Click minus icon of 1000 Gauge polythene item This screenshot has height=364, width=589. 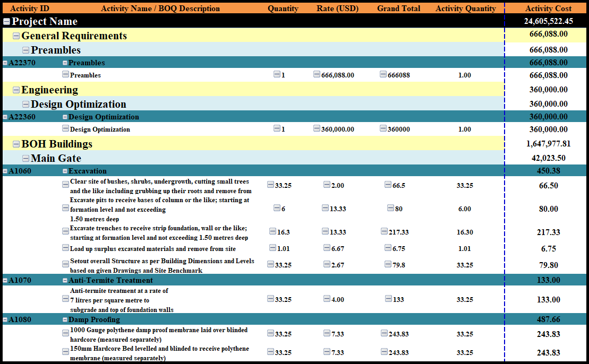tap(65, 333)
